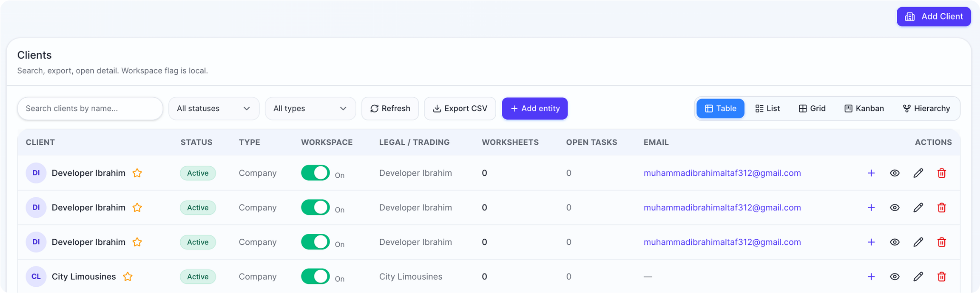This screenshot has width=980, height=293.
Task: Click plus icon in second Developer Ibrahim row
Action: tap(871, 208)
